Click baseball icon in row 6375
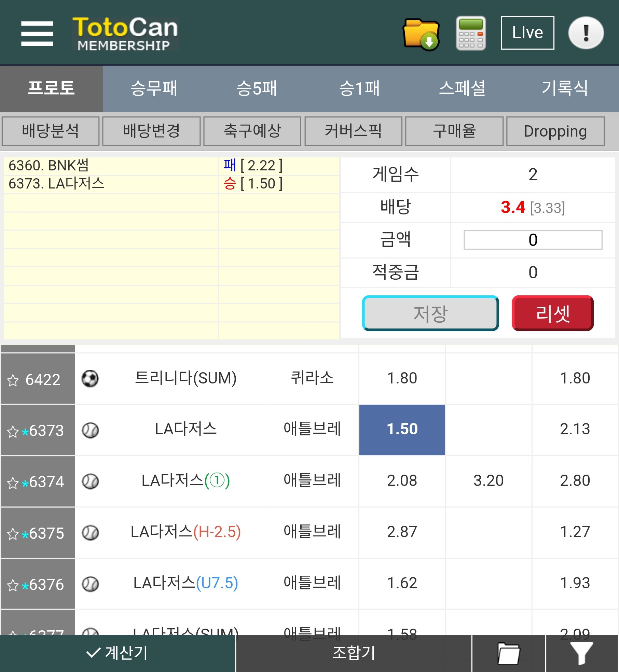The width and height of the screenshot is (619, 672). click(x=90, y=533)
